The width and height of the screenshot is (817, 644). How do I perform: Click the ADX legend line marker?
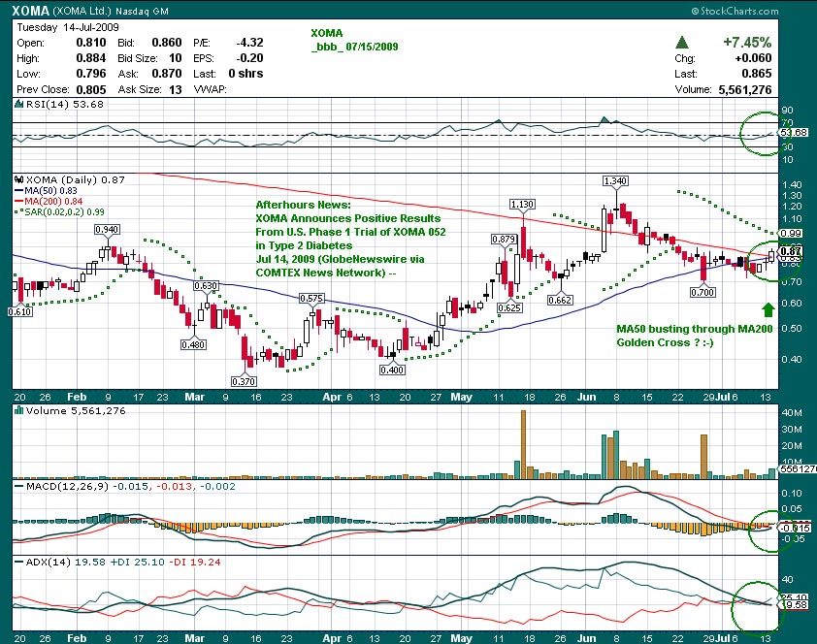[x=19, y=563]
